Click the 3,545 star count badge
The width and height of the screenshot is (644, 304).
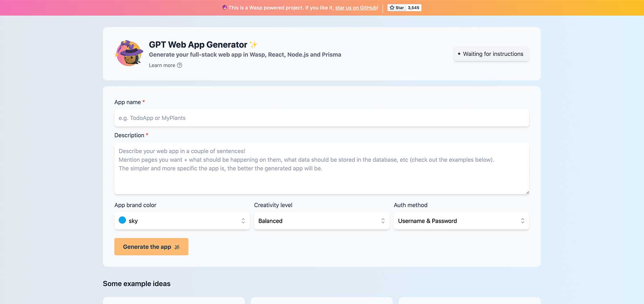point(413,8)
